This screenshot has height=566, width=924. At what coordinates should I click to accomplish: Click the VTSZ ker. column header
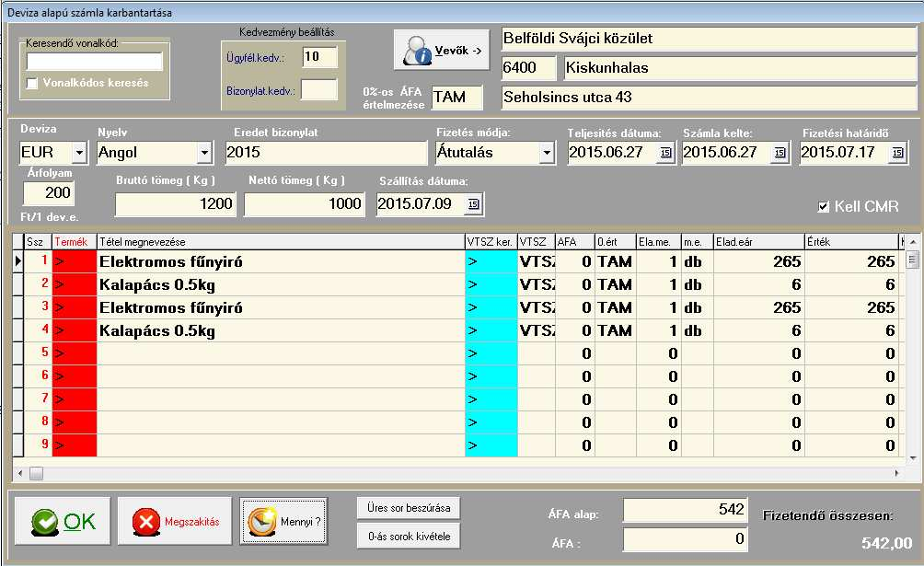coord(491,242)
